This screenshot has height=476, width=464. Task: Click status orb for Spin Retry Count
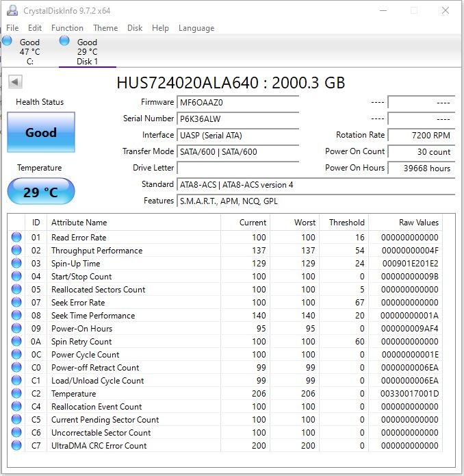click(x=16, y=342)
